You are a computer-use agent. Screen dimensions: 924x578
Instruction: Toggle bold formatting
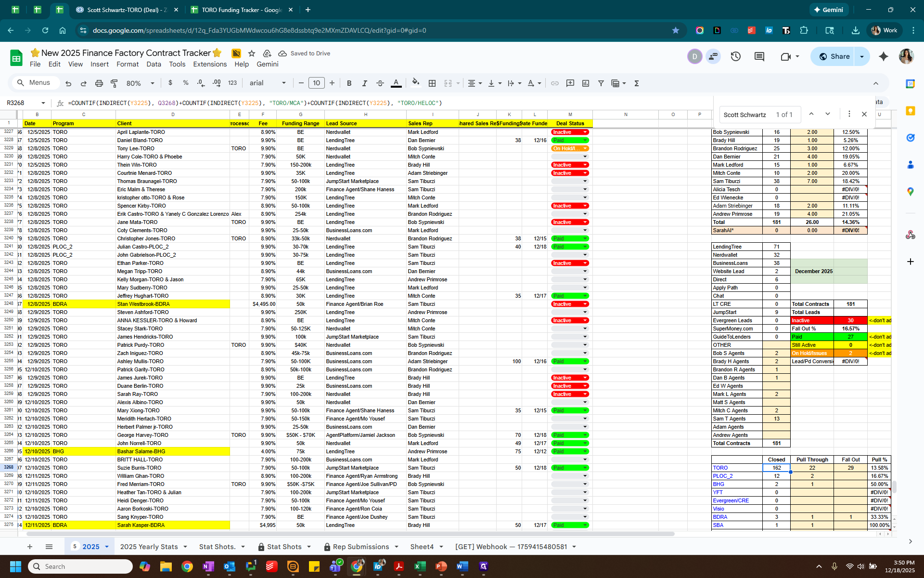pos(349,83)
